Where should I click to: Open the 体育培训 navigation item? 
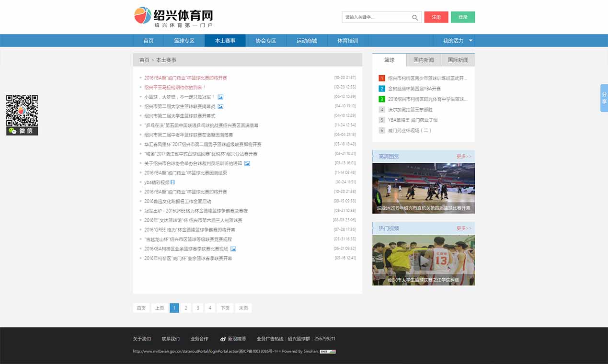(x=347, y=41)
